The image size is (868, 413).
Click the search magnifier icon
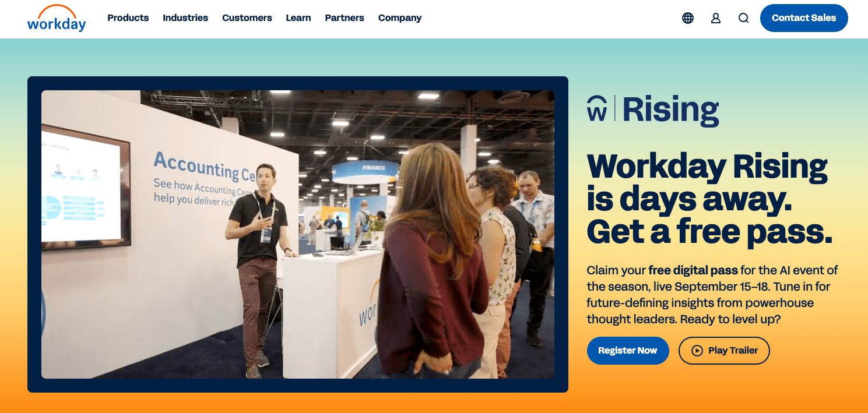[743, 18]
